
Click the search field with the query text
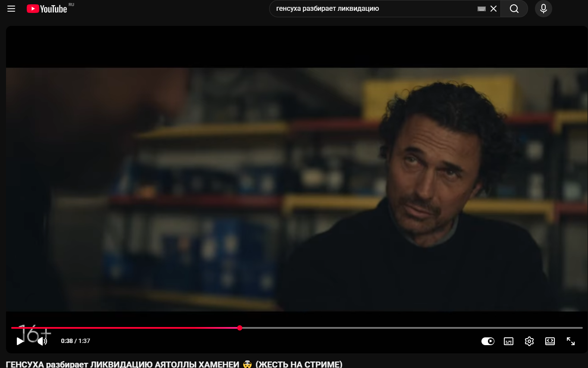(x=371, y=9)
